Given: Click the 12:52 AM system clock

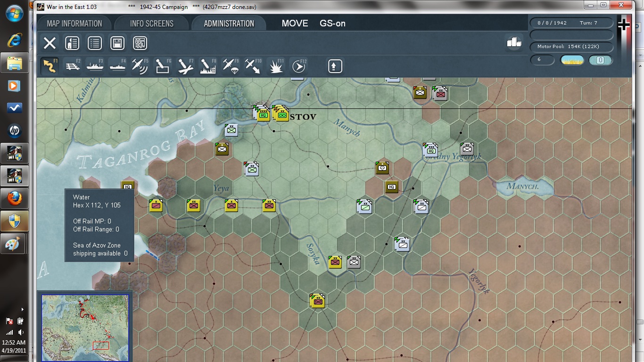Looking at the screenshot, I should [15, 343].
